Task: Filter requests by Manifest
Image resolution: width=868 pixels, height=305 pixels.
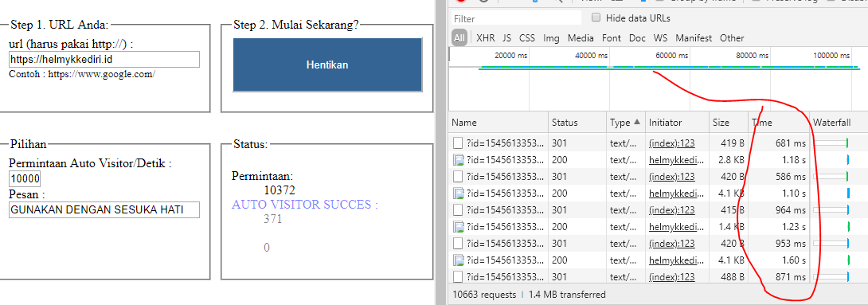Action: click(x=694, y=38)
